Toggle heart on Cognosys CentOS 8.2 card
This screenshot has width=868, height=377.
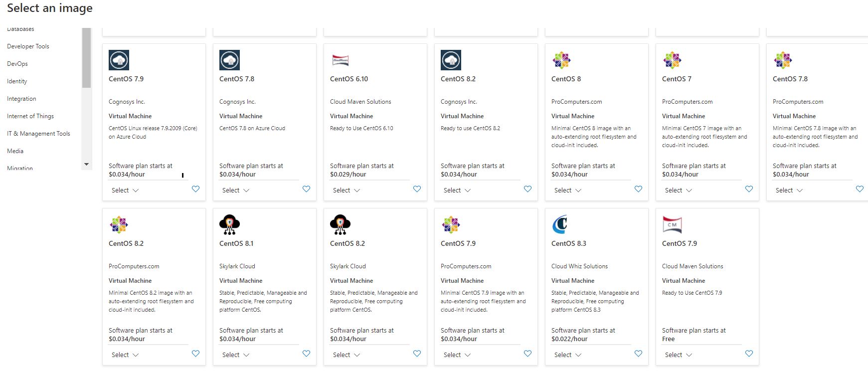click(527, 189)
